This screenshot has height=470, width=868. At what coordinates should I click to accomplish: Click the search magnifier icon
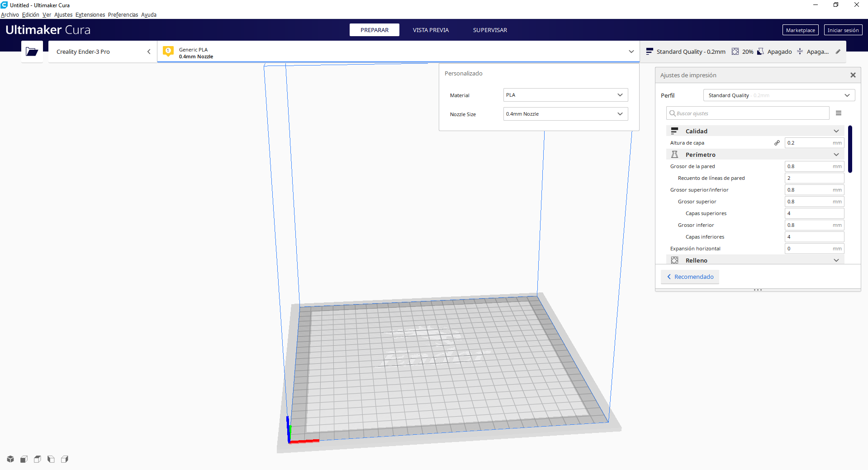point(673,113)
